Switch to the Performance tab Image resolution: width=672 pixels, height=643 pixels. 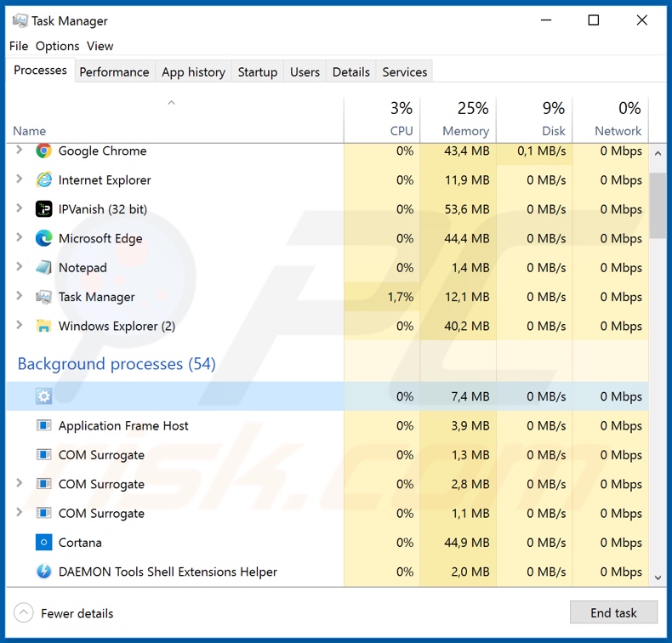pyautogui.click(x=115, y=71)
